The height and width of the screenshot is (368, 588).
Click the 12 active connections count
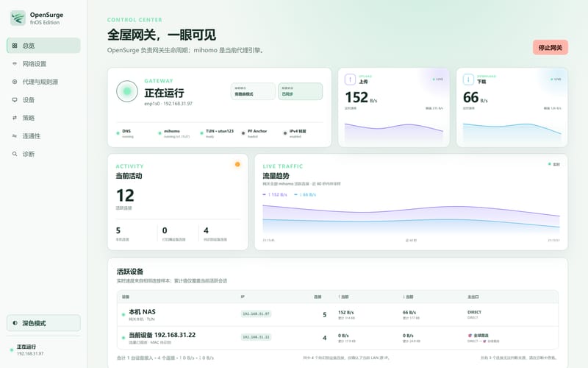point(125,196)
